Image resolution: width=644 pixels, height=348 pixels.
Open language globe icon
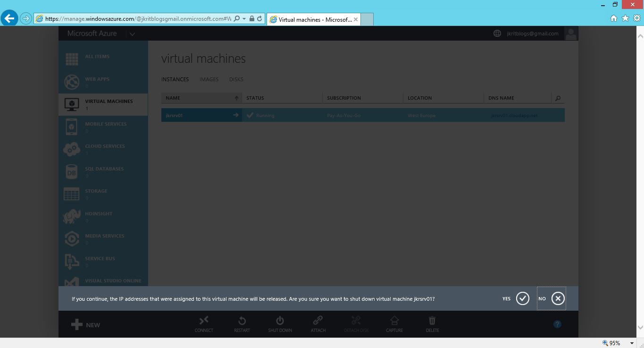point(497,34)
